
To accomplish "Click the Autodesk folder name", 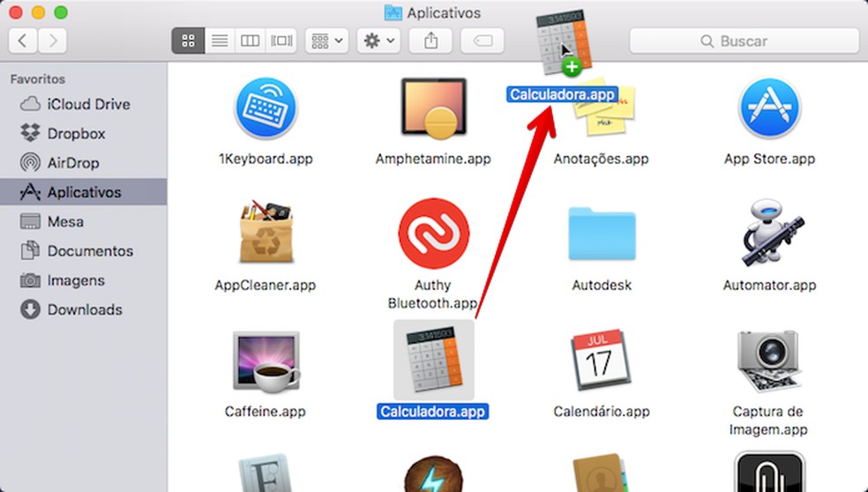I will click(602, 285).
